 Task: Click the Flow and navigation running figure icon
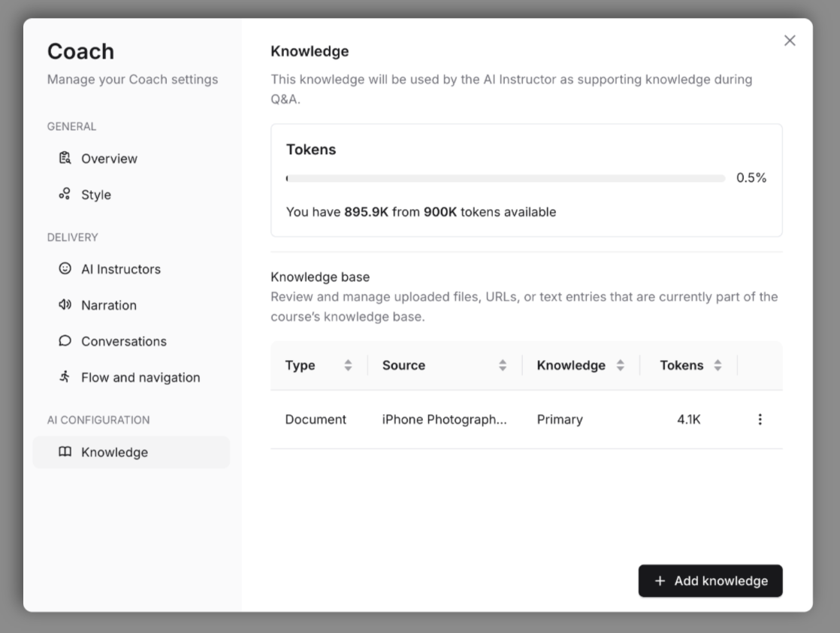(66, 377)
